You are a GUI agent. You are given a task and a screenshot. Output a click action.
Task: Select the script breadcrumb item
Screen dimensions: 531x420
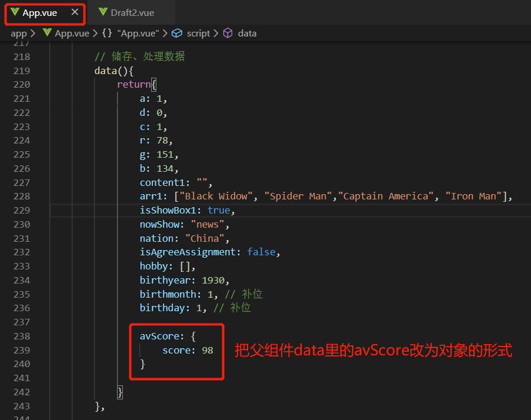coord(198,33)
